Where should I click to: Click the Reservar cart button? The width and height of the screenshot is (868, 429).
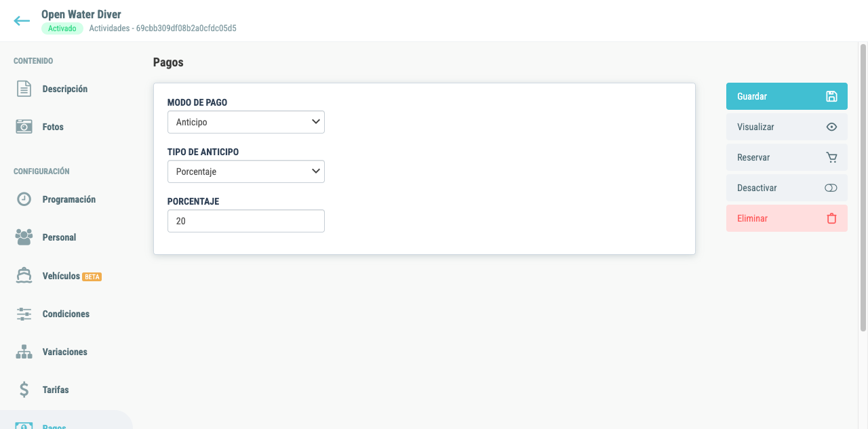pos(787,157)
